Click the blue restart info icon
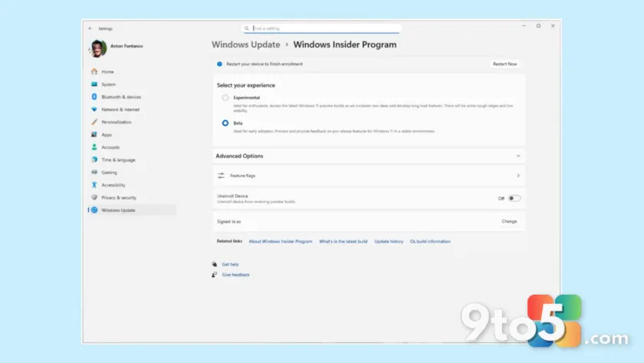The width and height of the screenshot is (644, 363). point(219,64)
